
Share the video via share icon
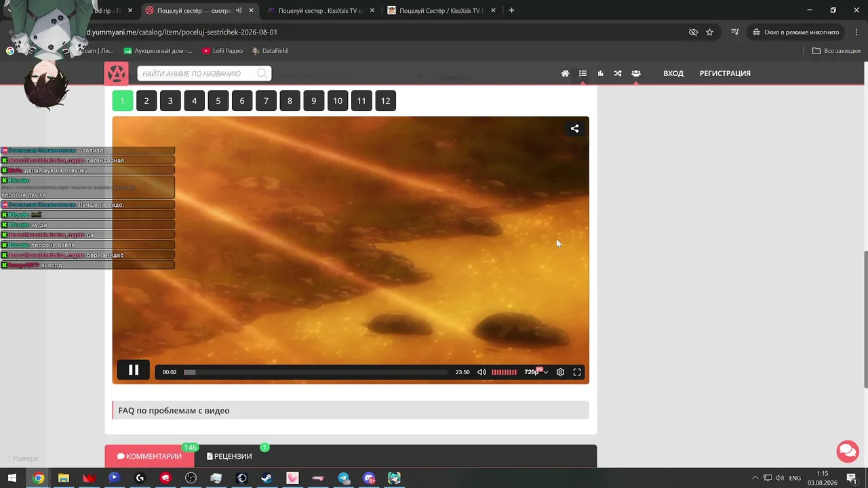tap(574, 128)
